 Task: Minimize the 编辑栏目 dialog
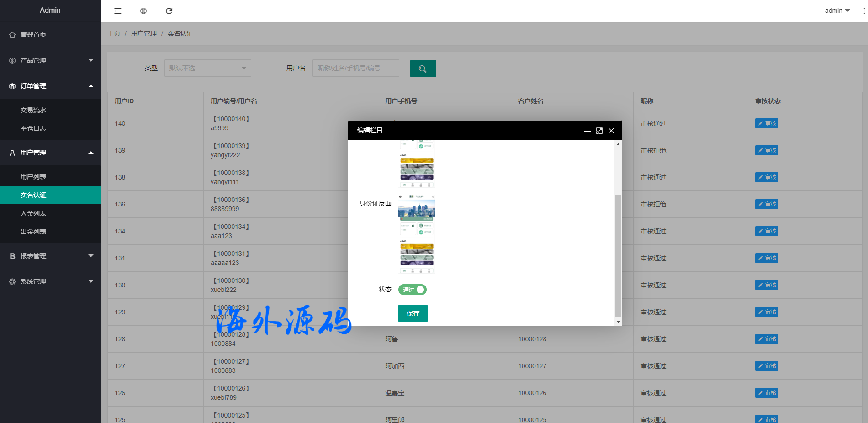coord(587,131)
